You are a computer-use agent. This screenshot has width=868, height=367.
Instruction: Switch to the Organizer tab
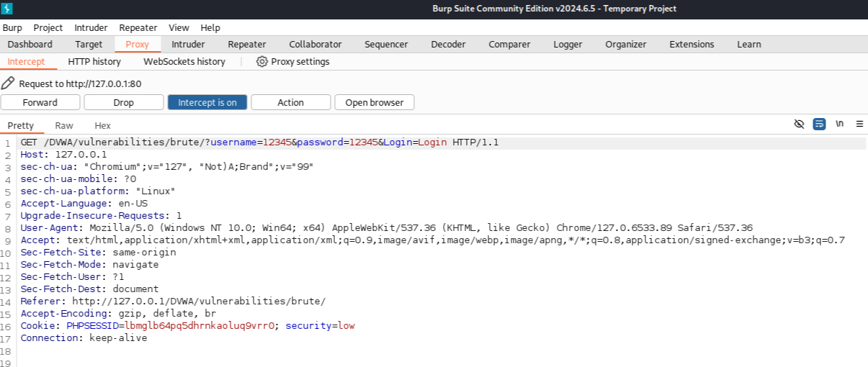tap(626, 44)
